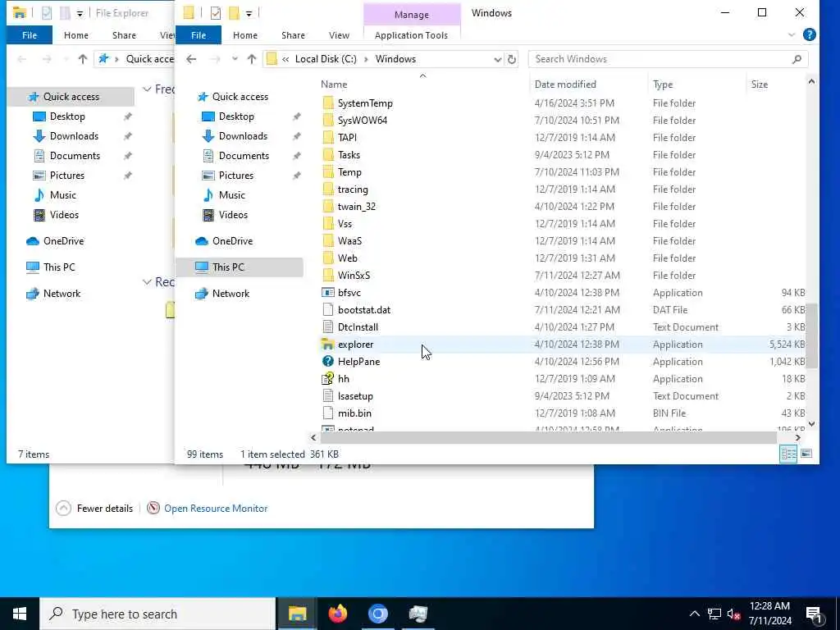Open the Share ribbon tab in Windows window

pos(293,34)
